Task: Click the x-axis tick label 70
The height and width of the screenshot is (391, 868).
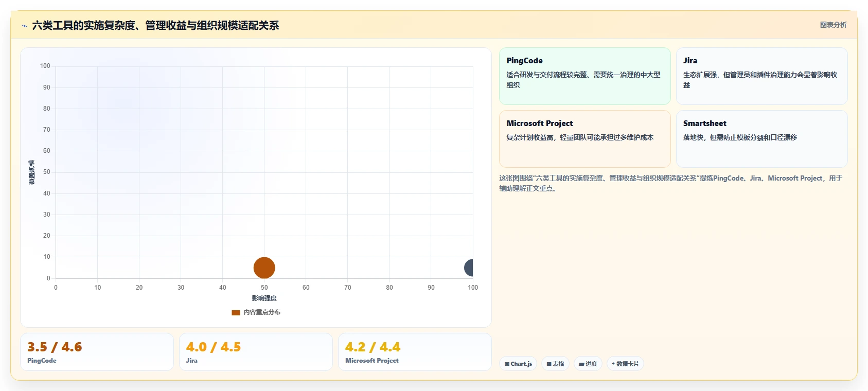Action: pos(348,288)
